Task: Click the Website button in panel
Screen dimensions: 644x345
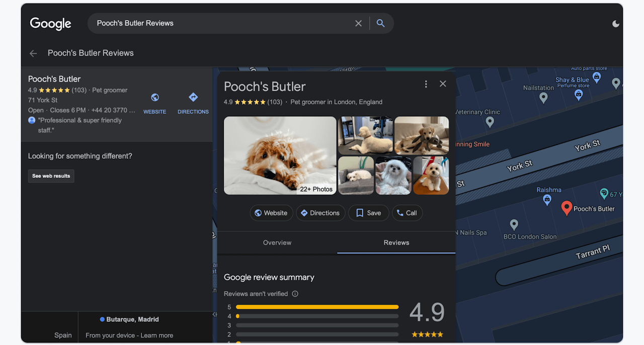Action: coord(271,213)
